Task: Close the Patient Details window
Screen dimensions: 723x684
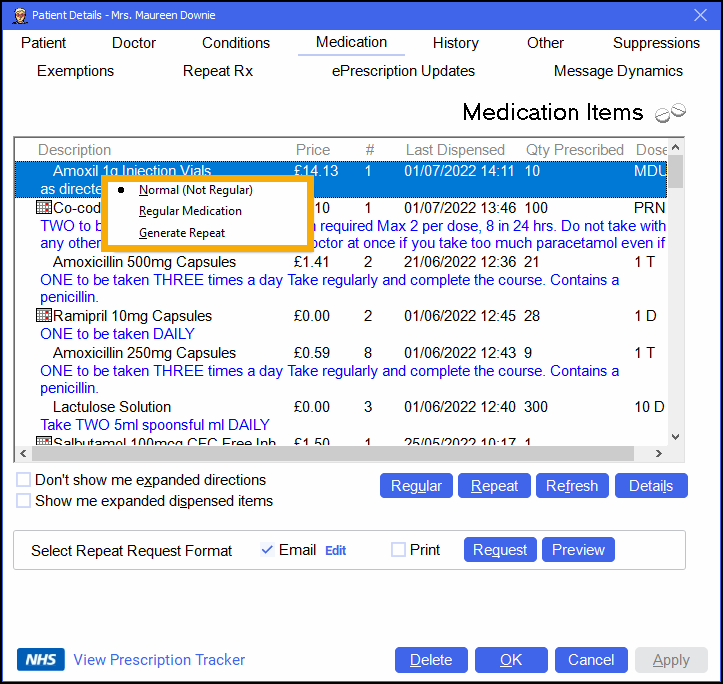Action: (x=700, y=15)
